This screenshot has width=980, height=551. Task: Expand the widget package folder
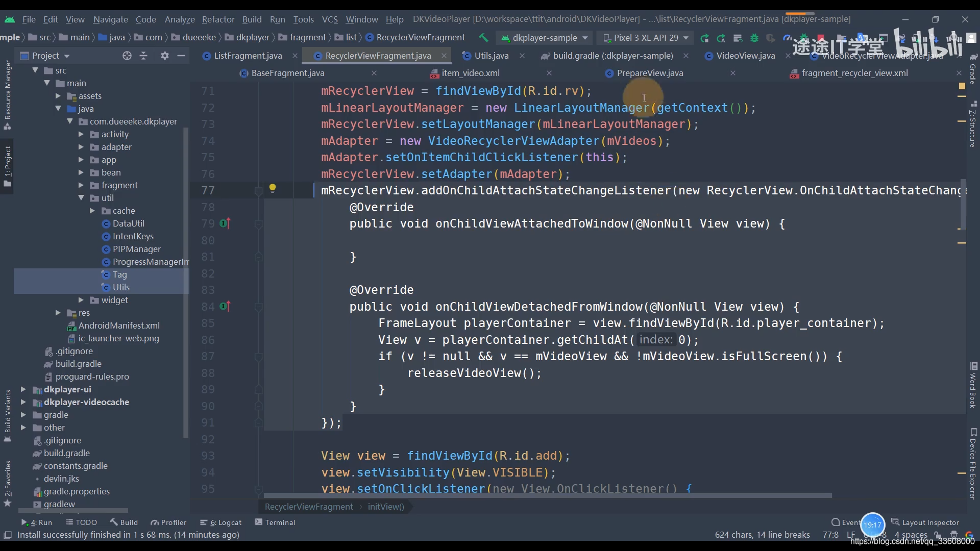tap(81, 300)
